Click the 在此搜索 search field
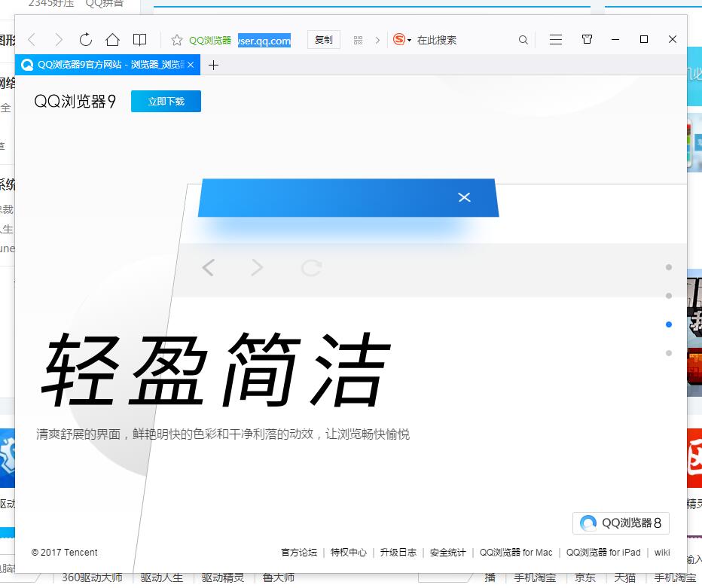Screen dimensions: 702x588 pos(437,40)
